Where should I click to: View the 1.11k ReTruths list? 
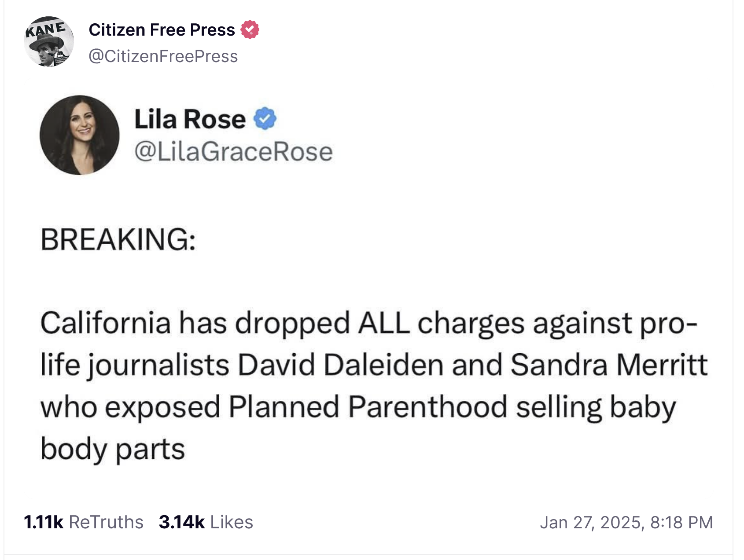click(84, 522)
